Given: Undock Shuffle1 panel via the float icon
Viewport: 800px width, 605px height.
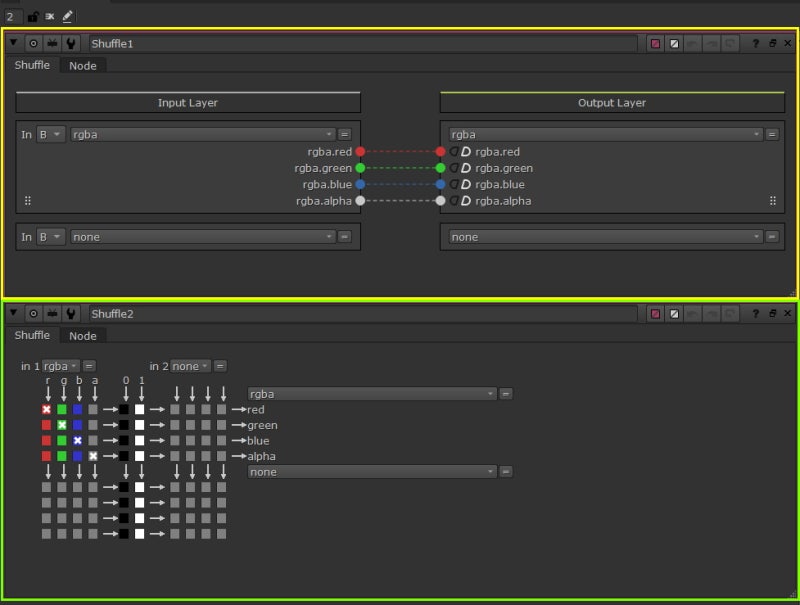Looking at the screenshot, I should coord(771,43).
